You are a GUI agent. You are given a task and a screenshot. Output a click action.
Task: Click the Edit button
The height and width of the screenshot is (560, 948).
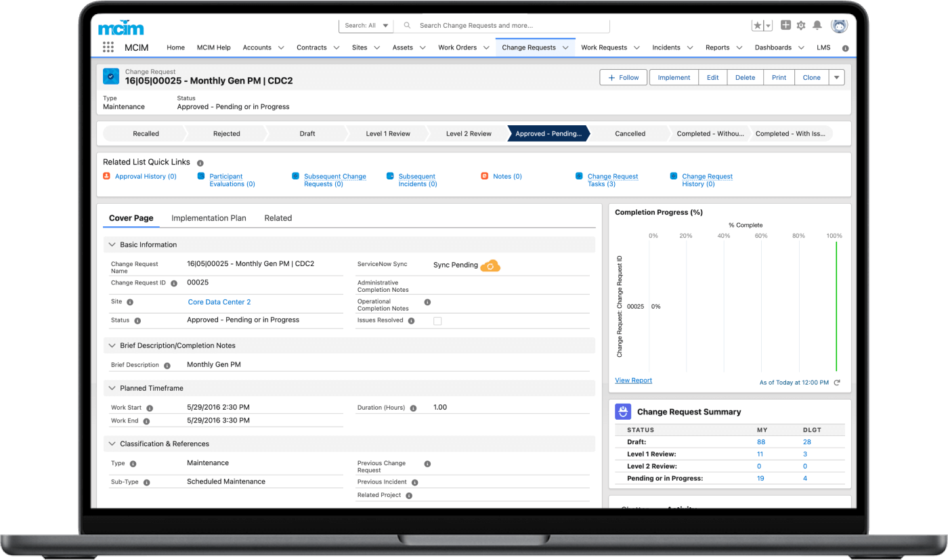click(713, 77)
